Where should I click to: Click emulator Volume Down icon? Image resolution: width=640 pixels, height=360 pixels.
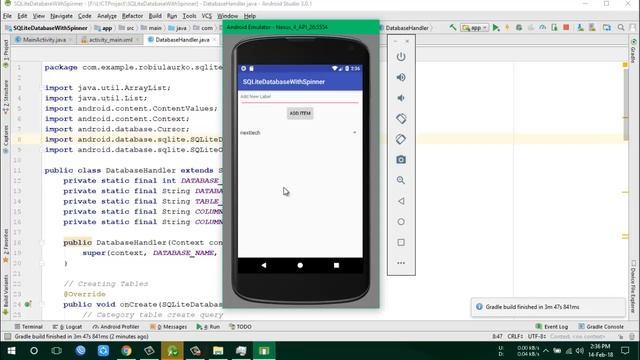[x=401, y=98]
